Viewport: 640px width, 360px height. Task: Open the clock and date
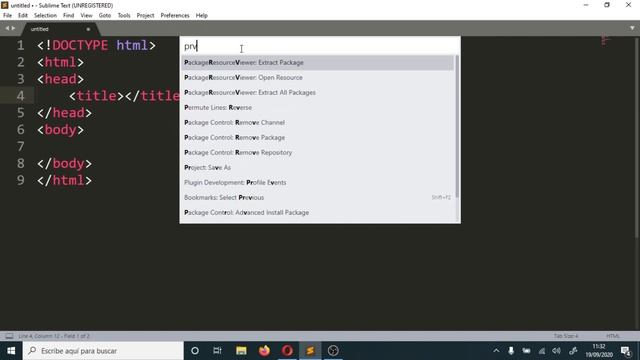tap(599, 351)
